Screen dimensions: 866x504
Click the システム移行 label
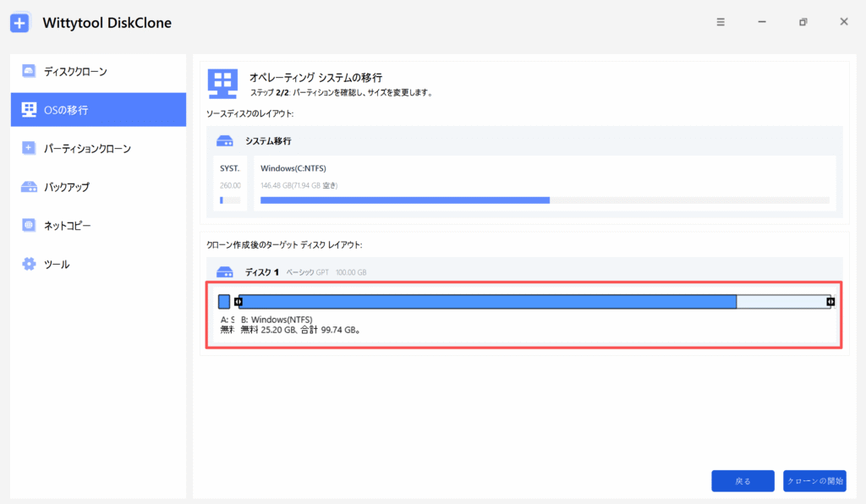click(x=268, y=141)
